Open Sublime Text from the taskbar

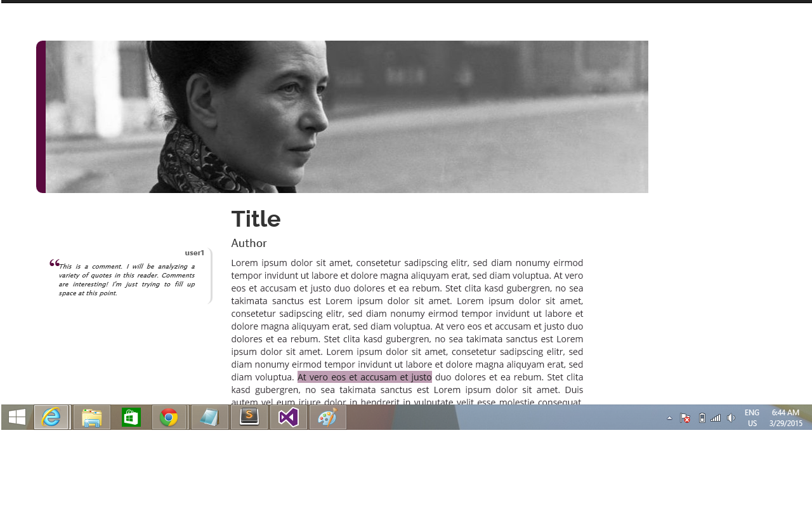[249, 417]
